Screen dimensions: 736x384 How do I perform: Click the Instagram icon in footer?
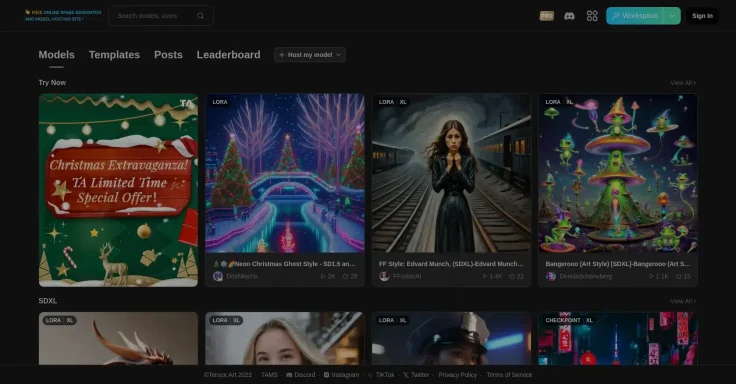click(x=327, y=375)
